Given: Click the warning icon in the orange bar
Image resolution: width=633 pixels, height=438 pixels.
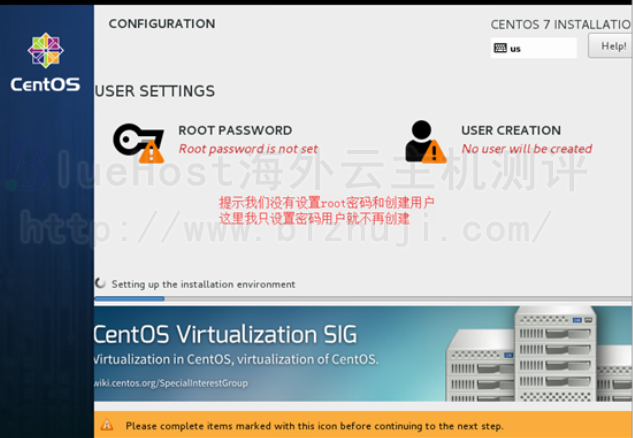Looking at the screenshot, I should click(107, 425).
